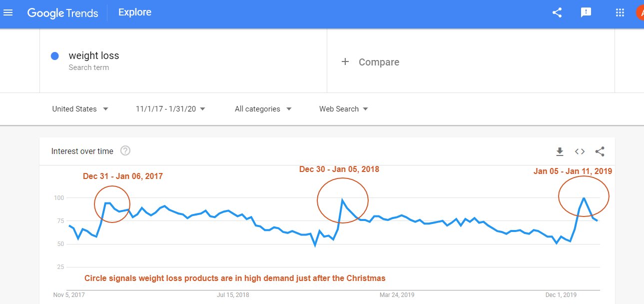This screenshot has width=644, height=304.
Task: Click the plus icon beside Compare
Action: click(x=345, y=62)
